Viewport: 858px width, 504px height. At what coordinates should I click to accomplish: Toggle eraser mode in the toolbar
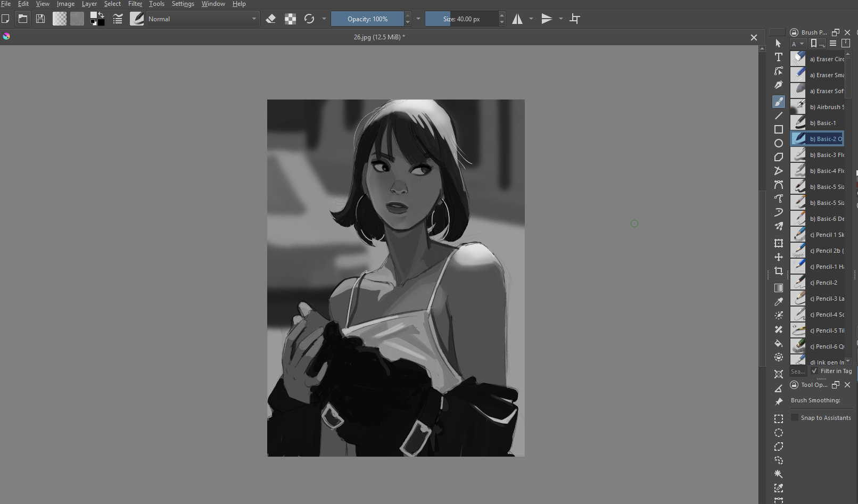coord(270,19)
